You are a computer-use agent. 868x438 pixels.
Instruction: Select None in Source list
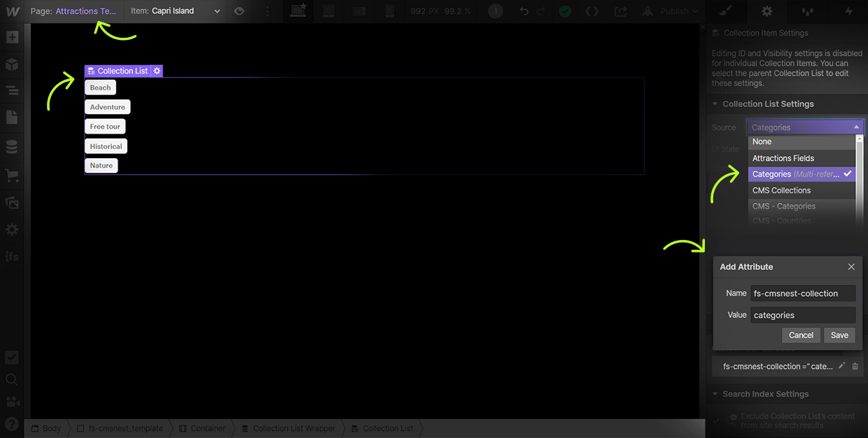[x=802, y=141]
